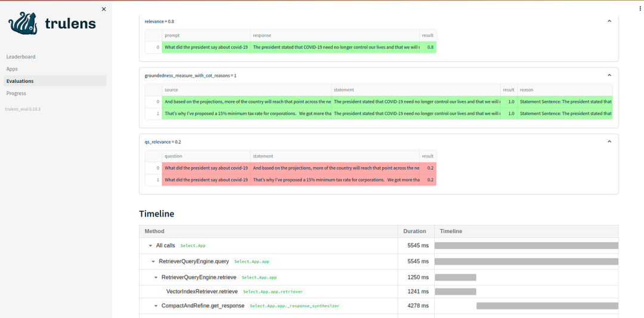This screenshot has width=644, height=318.
Task: Click qs_relevance row 0 question cell
Action: pyautogui.click(x=206, y=168)
